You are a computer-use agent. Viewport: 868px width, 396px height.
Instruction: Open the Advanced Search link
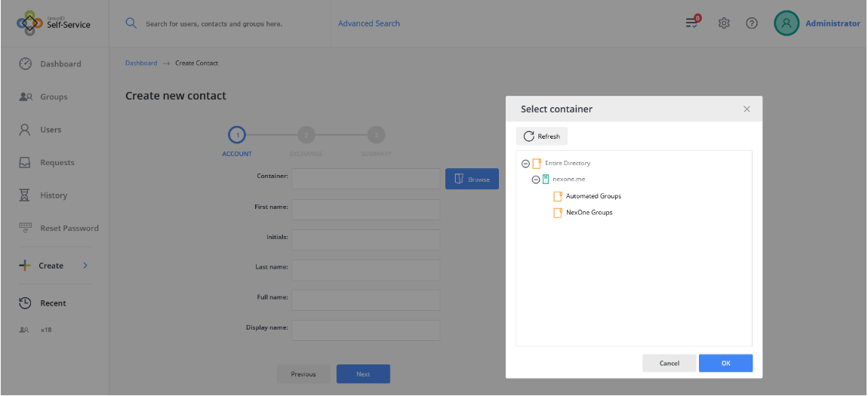tap(368, 23)
